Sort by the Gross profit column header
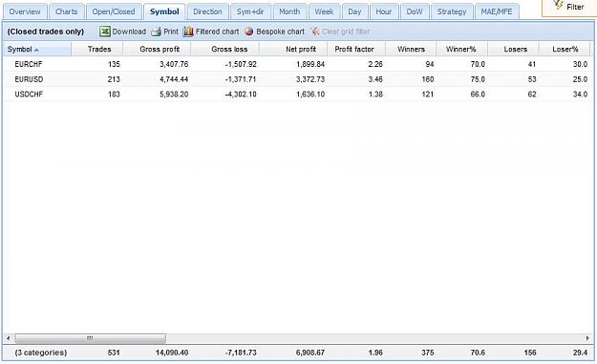Viewport: 597px width, 364px height. click(x=158, y=49)
